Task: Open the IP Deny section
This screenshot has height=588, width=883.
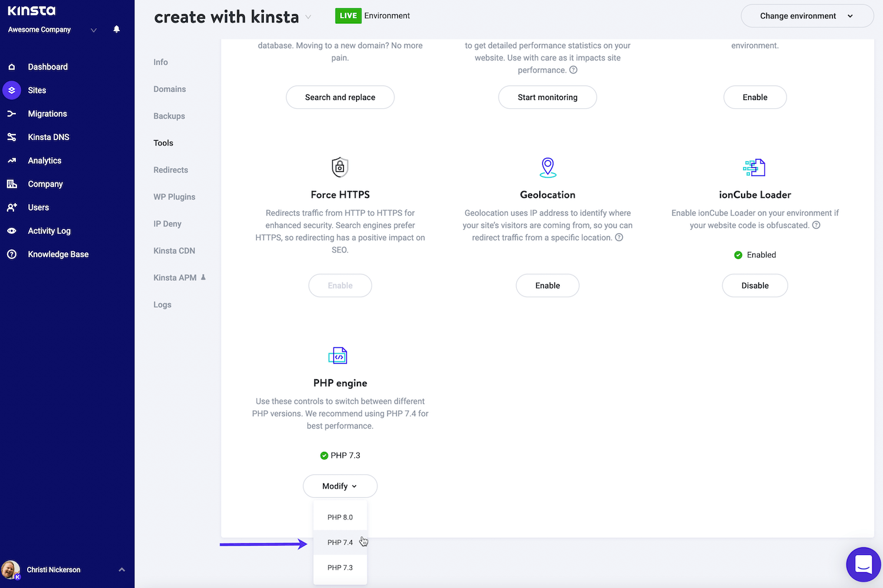Action: 167,224
